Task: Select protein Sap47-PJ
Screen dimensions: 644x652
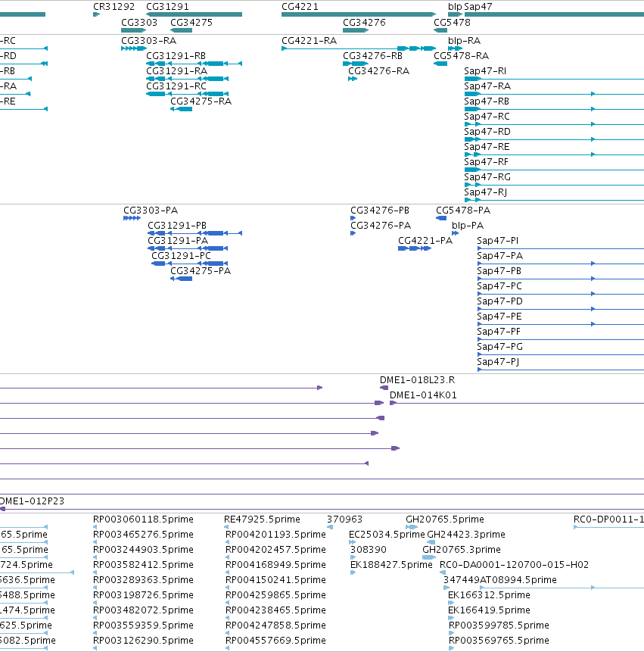Action: click(x=498, y=362)
